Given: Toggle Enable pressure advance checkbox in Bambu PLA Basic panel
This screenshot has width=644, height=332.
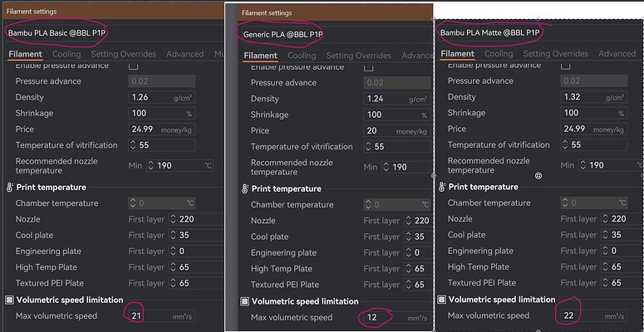Looking at the screenshot, I should pyautogui.click(x=133, y=66).
